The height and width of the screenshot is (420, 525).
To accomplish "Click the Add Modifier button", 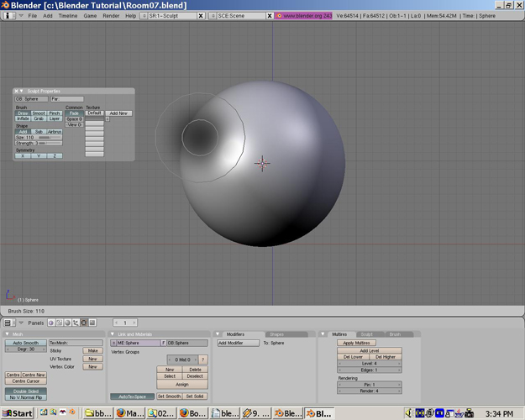I will 239,343.
